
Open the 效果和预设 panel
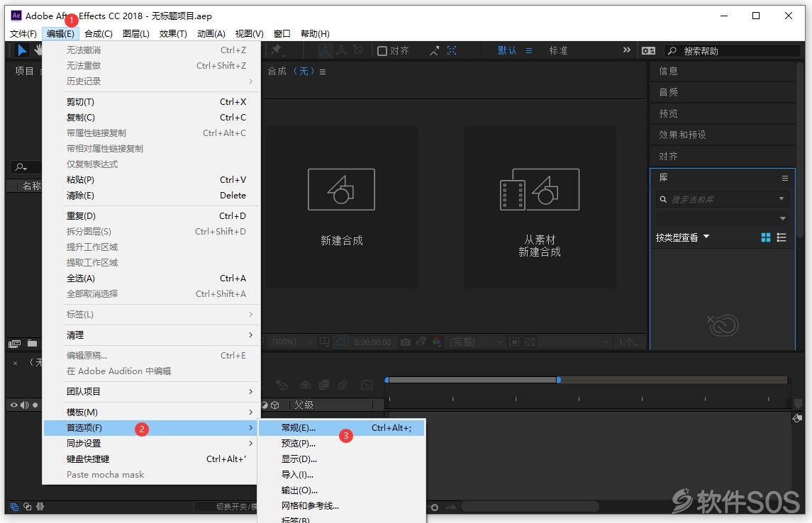[723, 135]
